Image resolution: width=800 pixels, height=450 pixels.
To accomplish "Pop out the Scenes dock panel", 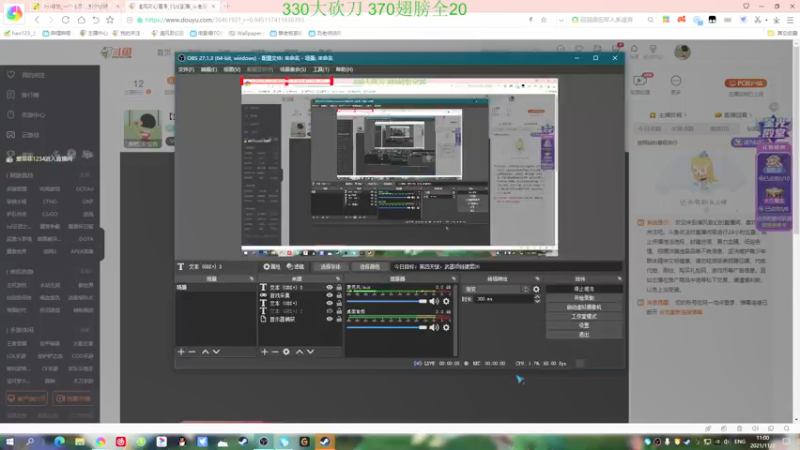I will click(x=252, y=279).
